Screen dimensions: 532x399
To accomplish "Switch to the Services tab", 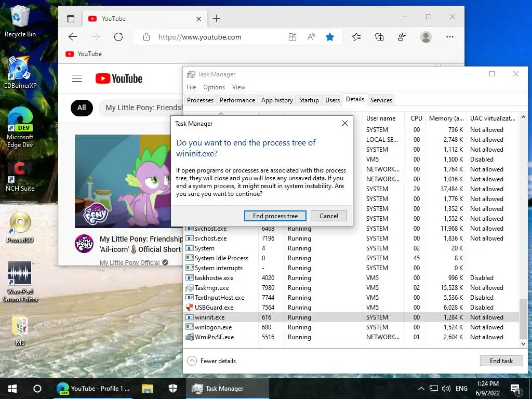I will pos(381,100).
